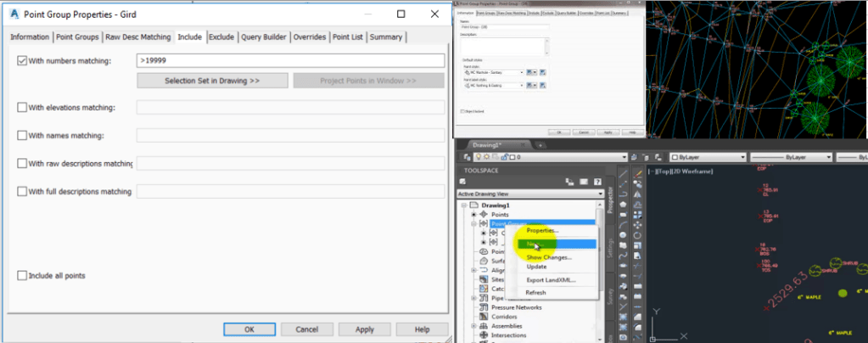Click the numbers matching text field

[289, 60]
